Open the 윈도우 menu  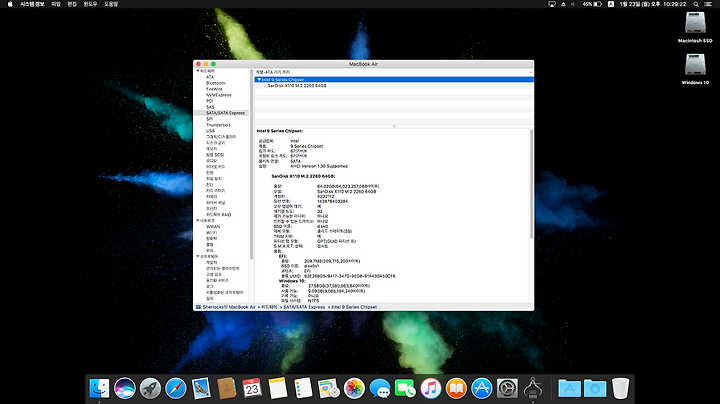point(90,4)
